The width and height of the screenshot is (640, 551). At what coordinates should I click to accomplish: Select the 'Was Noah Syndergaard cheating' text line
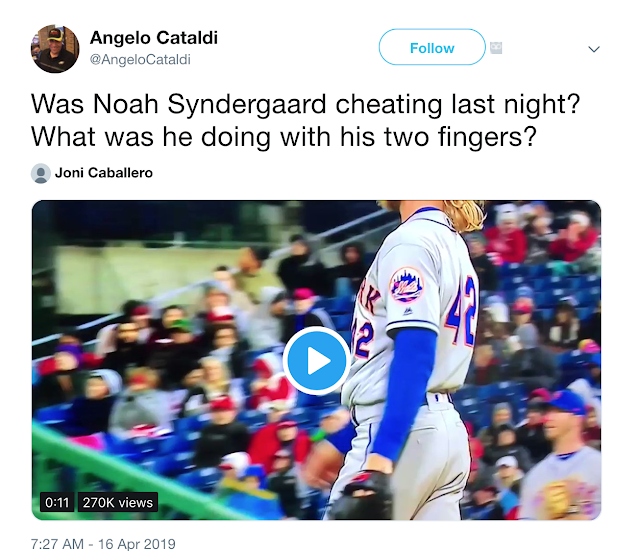point(305,104)
